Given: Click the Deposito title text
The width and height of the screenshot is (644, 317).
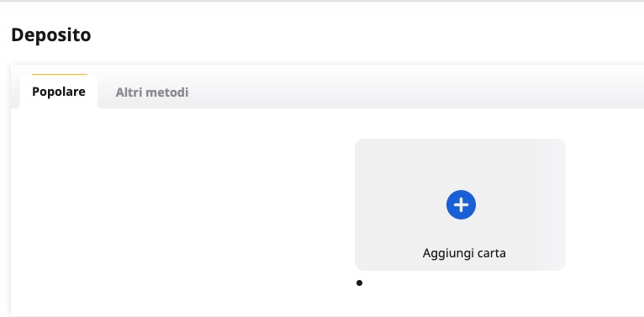Looking at the screenshot, I should (x=51, y=35).
